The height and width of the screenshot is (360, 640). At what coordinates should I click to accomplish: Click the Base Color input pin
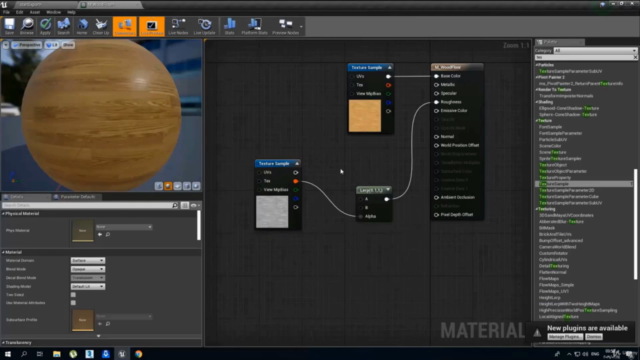point(436,76)
